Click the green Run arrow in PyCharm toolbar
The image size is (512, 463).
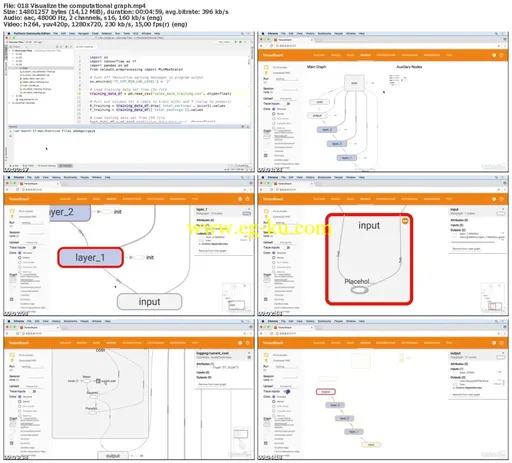(x=236, y=42)
